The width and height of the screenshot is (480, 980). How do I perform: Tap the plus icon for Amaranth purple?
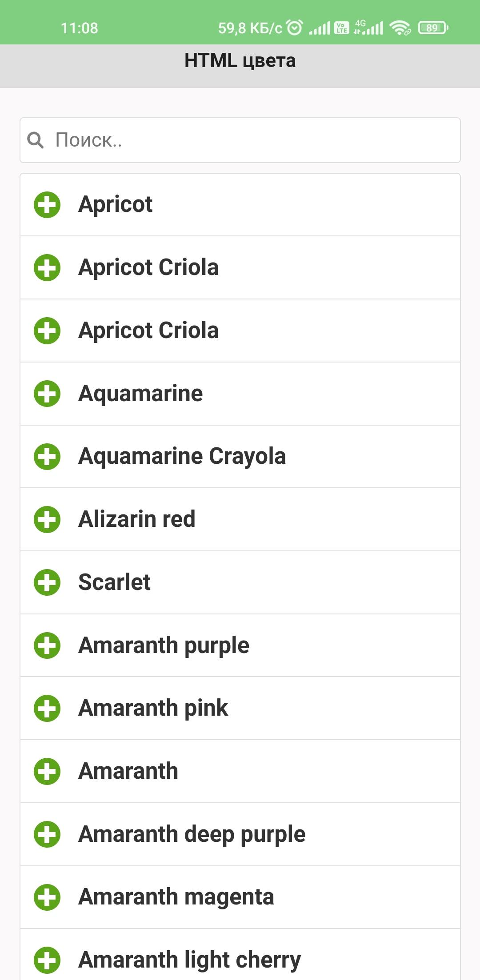point(47,645)
